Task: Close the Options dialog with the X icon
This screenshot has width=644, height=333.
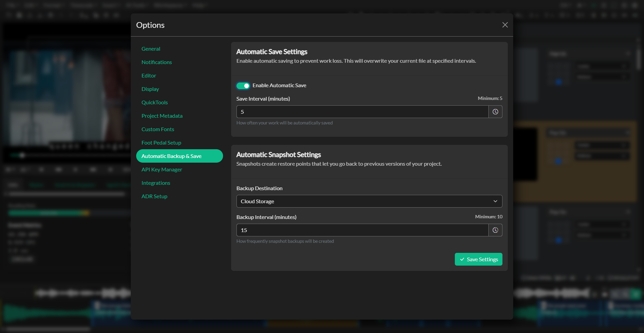Action: pyautogui.click(x=505, y=25)
